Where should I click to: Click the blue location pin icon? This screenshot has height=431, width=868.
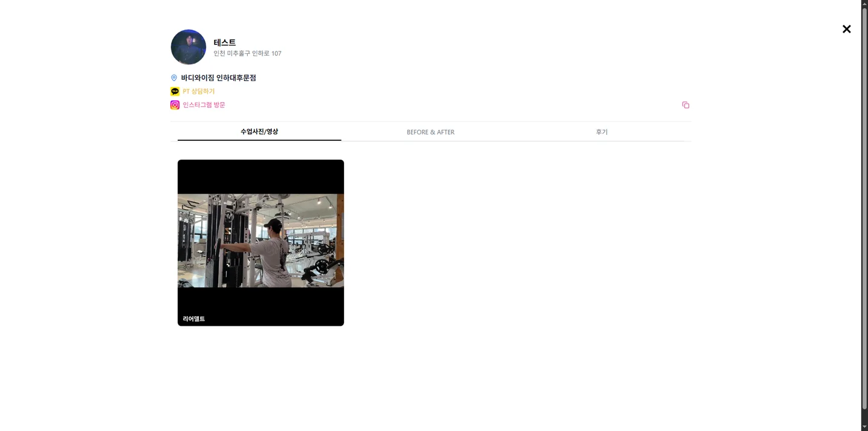pyautogui.click(x=174, y=77)
